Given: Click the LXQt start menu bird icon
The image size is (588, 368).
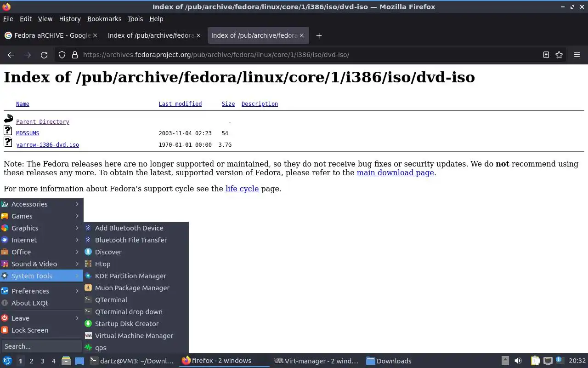Looking at the screenshot, I should point(7,361).
